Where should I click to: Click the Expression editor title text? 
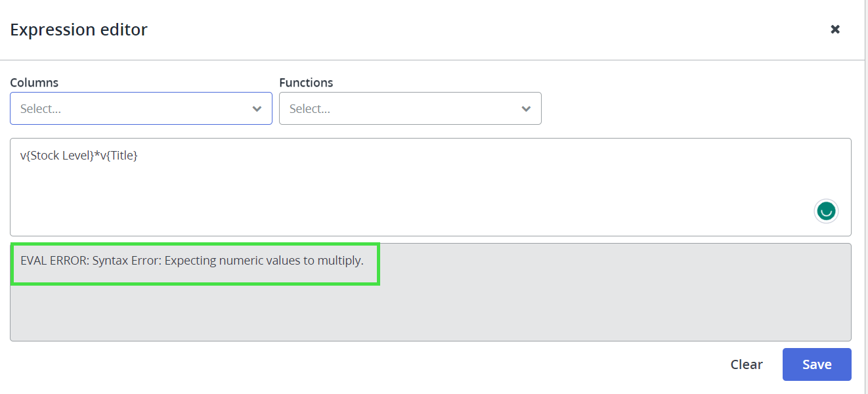click(79, 30)
